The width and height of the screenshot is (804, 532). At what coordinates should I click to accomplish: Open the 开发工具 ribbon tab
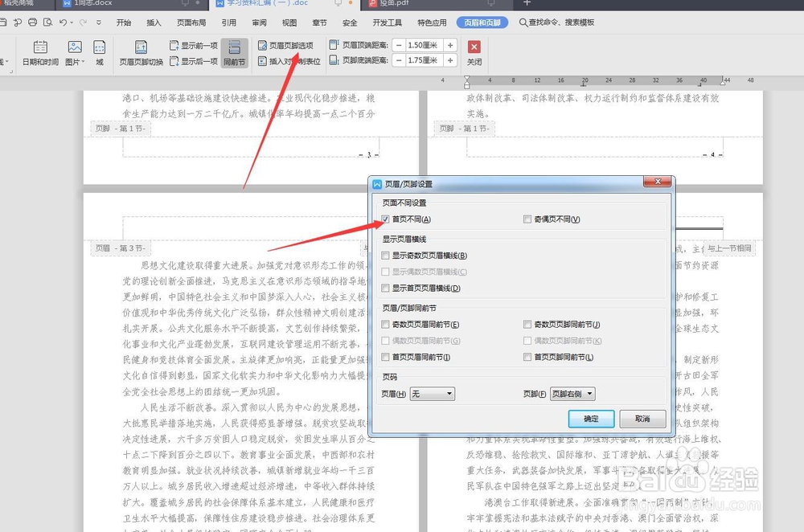tap(388, 23)
